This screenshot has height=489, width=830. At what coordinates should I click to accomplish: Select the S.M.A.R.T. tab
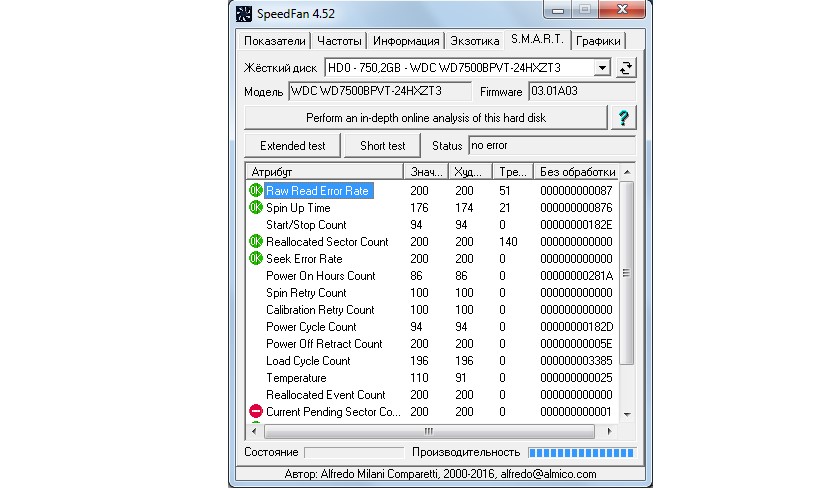coord(537,39)
